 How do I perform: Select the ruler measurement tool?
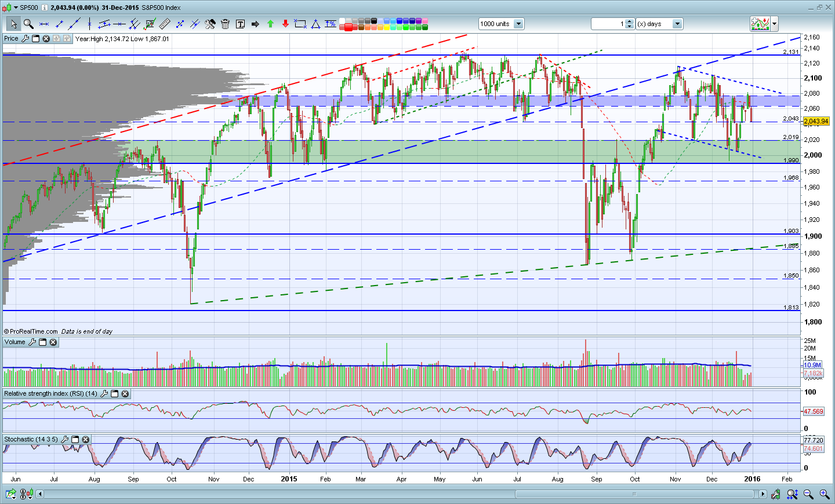pyautogui.click(x=165, y=24)
